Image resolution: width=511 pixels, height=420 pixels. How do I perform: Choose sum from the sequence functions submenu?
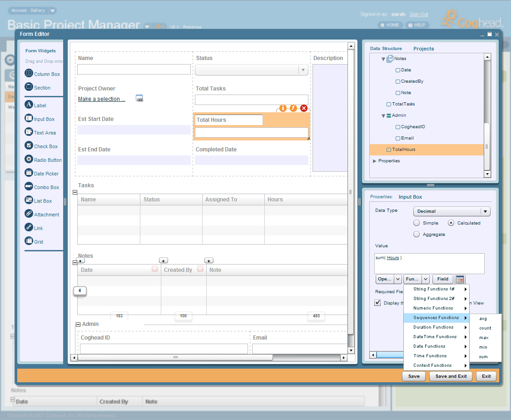tap(483, 357)
